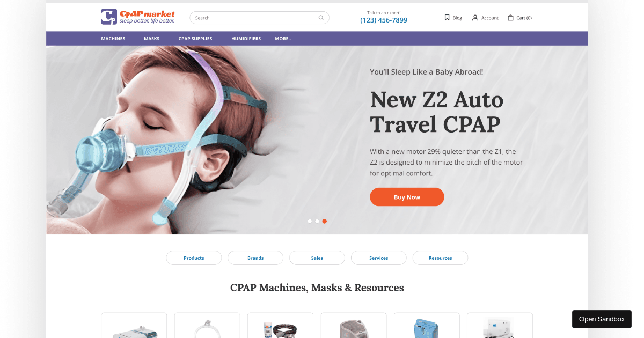Open the MACHINES menu

tap(113, 39)
